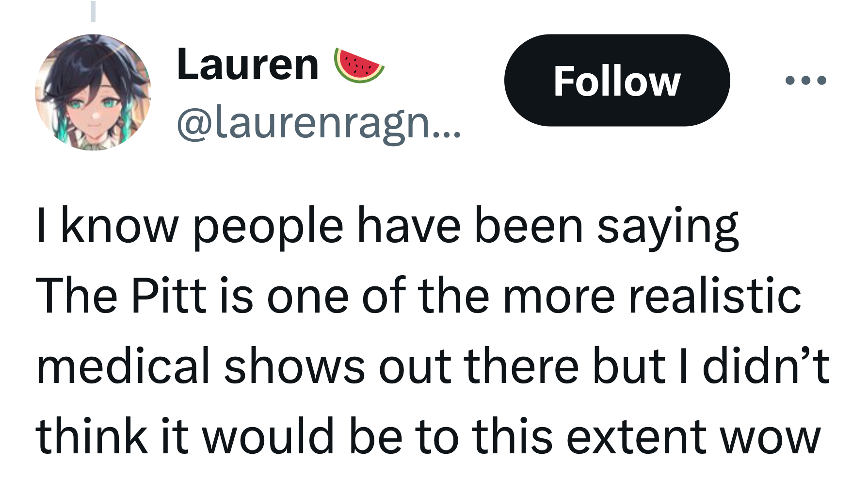Click the tweet line starting "I know people"
This screenshot has width=868, height=497.
coord(387,226)
